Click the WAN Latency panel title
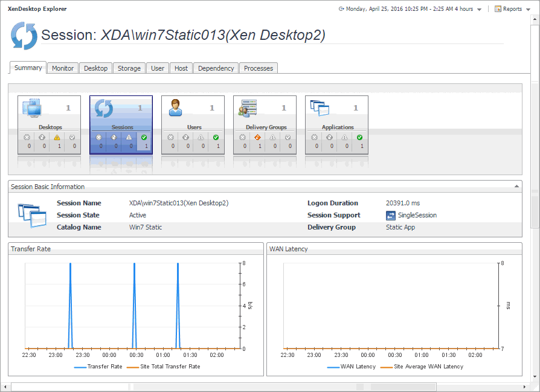Viewport: 540px width, 392px height. click(x=288, y=249)
